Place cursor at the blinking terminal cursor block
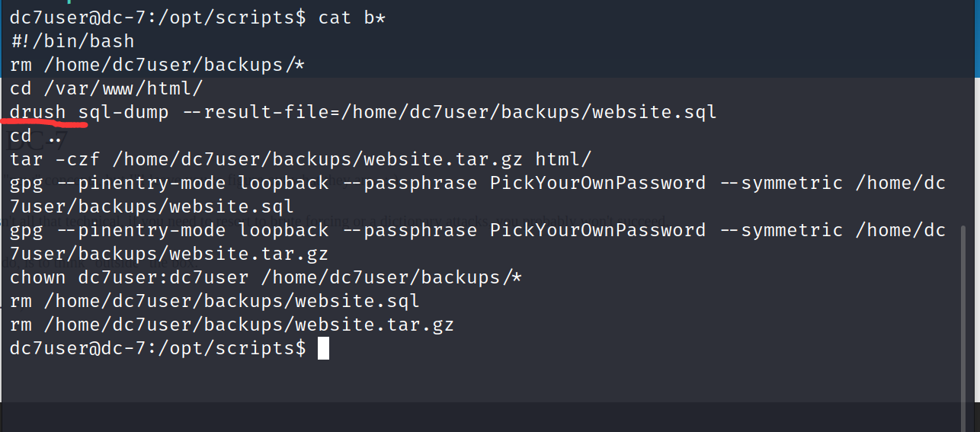Image resolution: width=980 pixels, height=432 pixels. pyautogui.click(x=323, y=349)
